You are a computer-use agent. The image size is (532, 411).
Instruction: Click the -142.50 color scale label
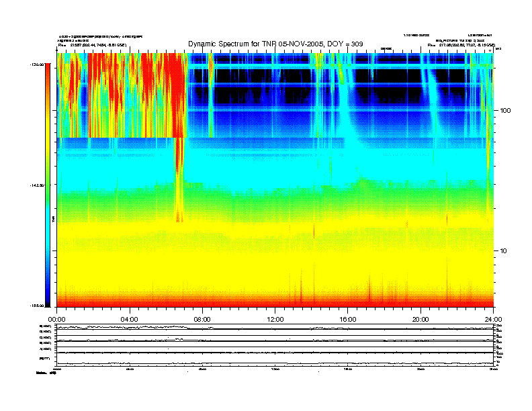tap(37, 185)
